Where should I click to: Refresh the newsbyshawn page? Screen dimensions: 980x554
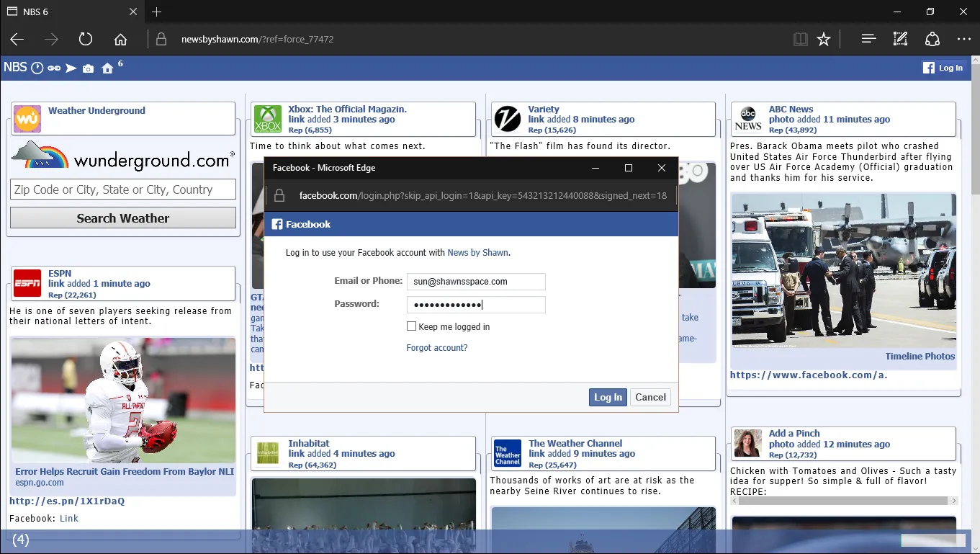(86, 39)
